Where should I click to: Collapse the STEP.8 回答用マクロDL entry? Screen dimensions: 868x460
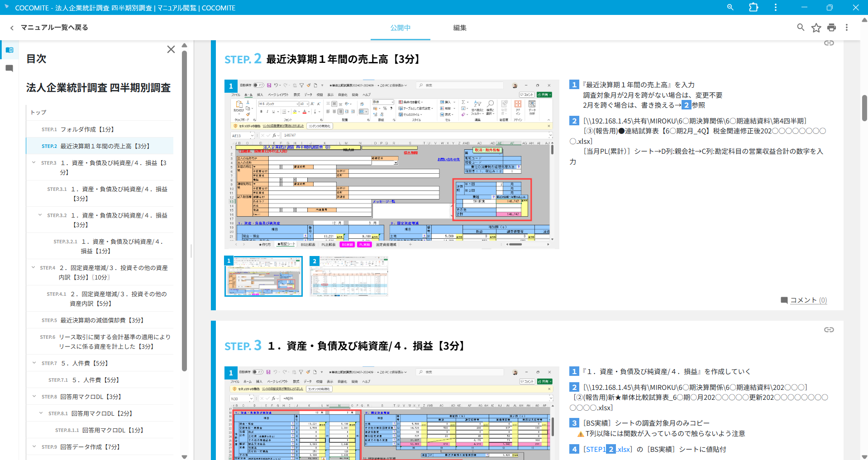click(x=33, y=397)
